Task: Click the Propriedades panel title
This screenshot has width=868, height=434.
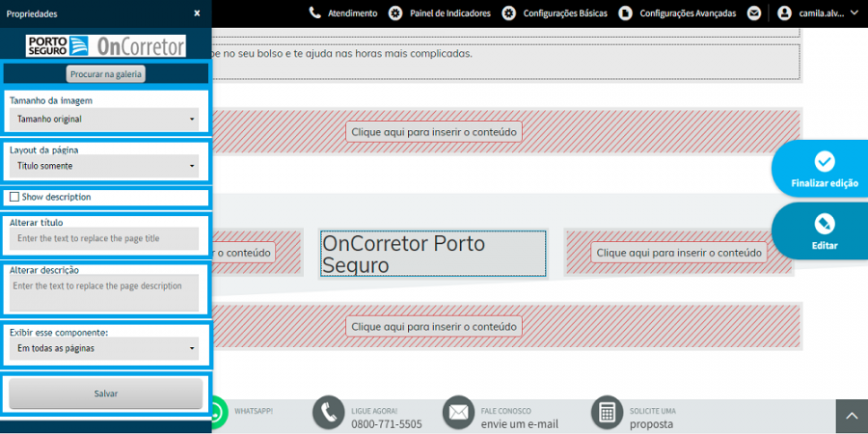Action: (x=32, y=14)
